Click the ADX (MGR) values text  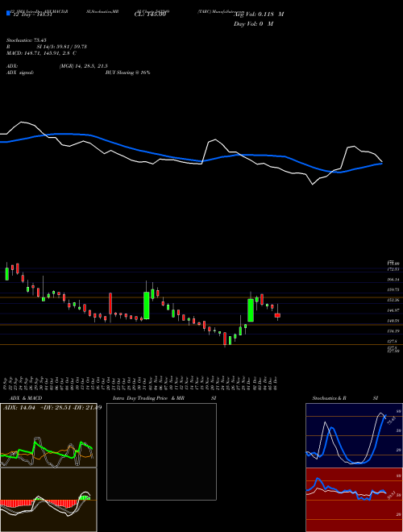coord(84,66)
